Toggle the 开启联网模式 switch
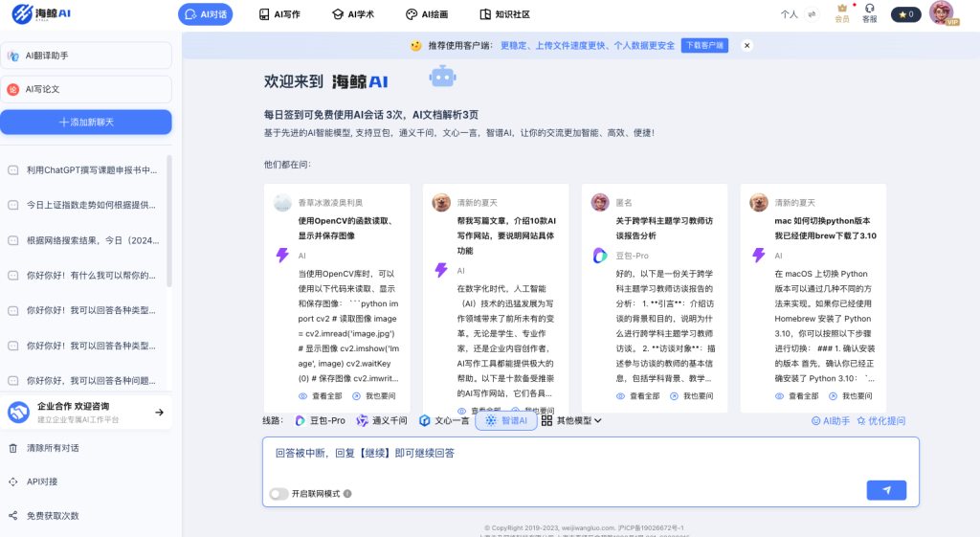The height and width of the screenshot is (537, 980). [278, 494]
